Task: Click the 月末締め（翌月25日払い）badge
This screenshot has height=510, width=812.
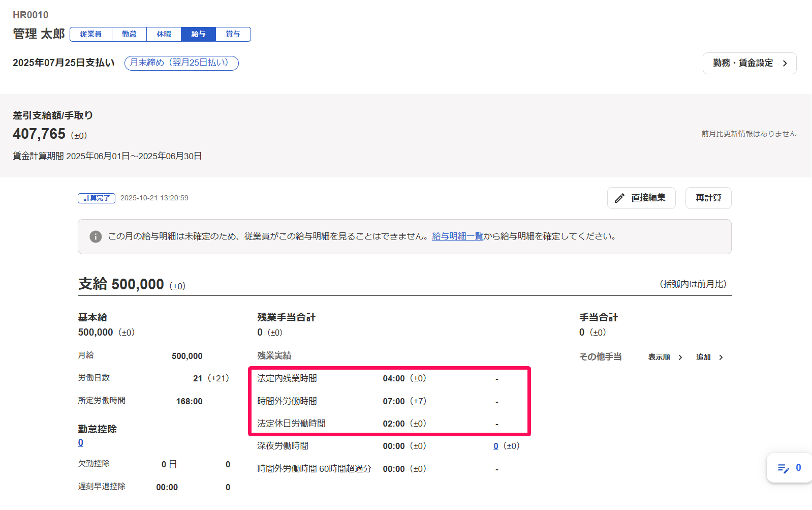Action: pyautogui.click(x=181, y=63)
